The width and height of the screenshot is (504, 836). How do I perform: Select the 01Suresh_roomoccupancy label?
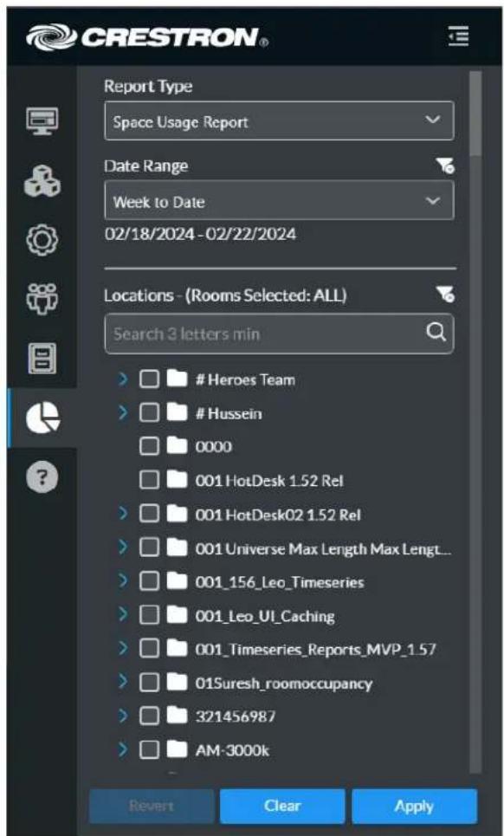pyautogui.click(x=283, y=683)
